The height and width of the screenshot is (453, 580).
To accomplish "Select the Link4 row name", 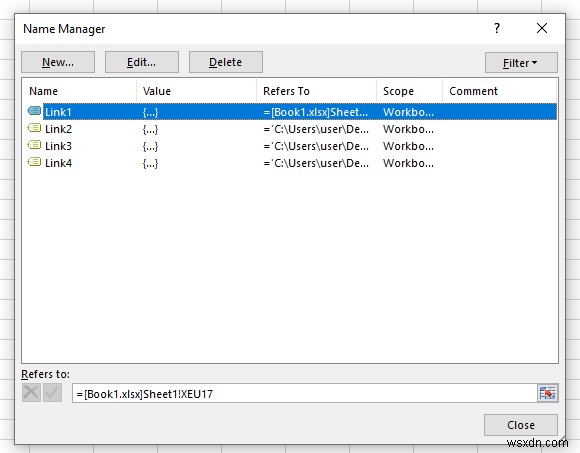I will pos(58,163).
